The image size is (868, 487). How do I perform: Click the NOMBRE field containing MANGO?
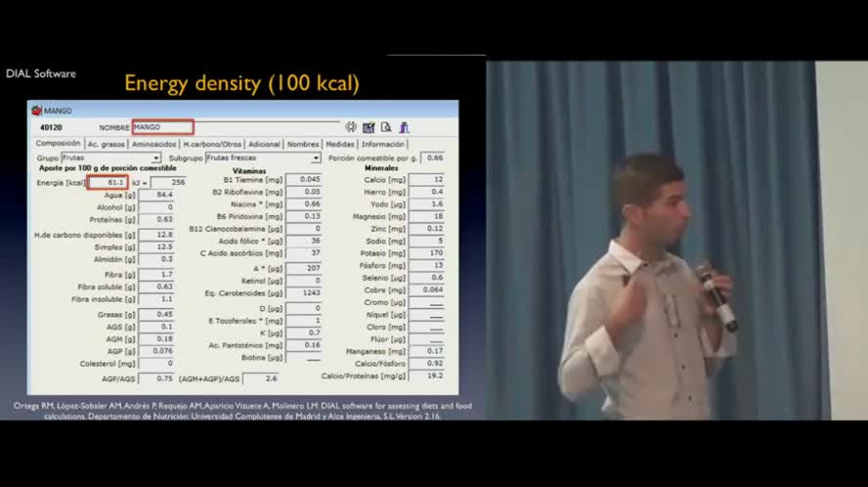pyautogui.click(x=162, y=127)
